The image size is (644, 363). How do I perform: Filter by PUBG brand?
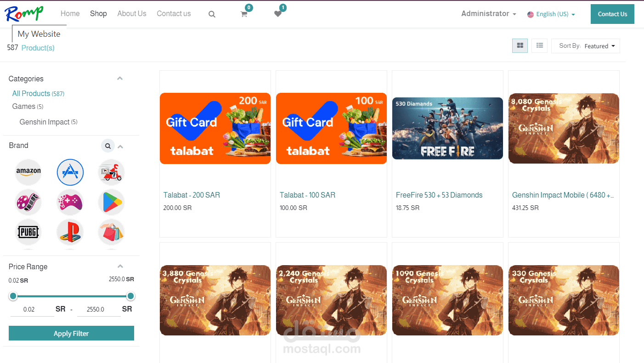click(28, 232)
